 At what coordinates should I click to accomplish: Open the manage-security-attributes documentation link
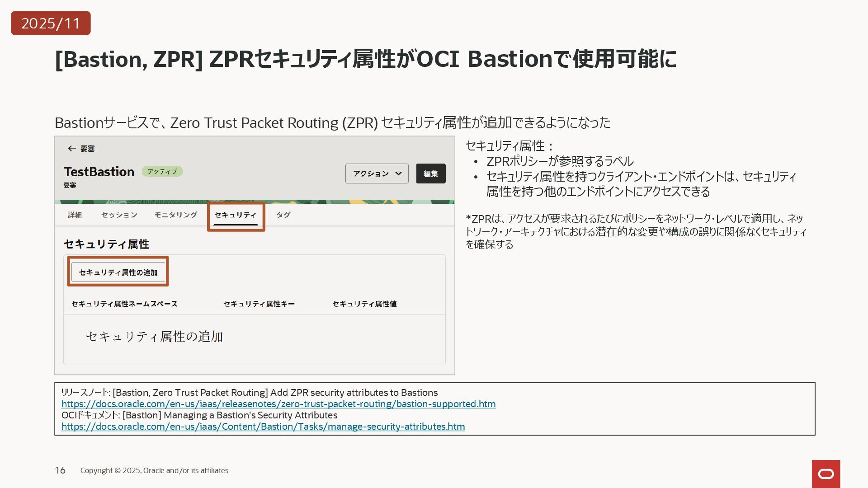click(x=263, y=427)
